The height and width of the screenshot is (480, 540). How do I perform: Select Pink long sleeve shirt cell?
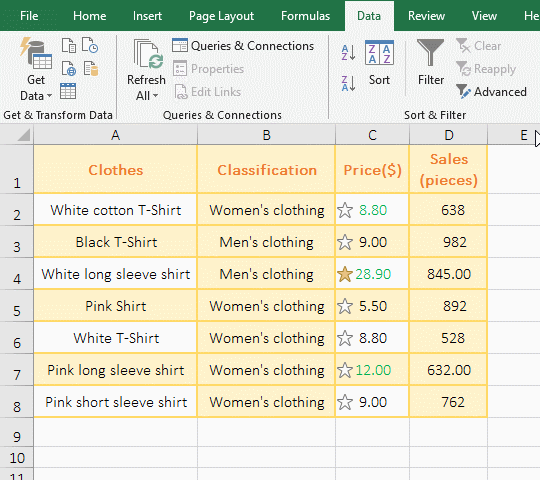coord(115,370)
